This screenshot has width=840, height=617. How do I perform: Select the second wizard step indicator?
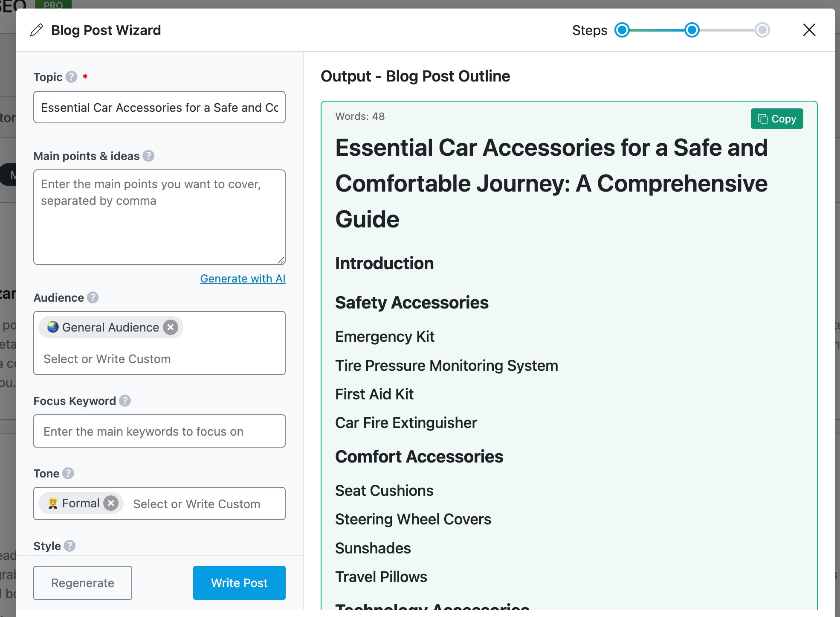[692, 30]
